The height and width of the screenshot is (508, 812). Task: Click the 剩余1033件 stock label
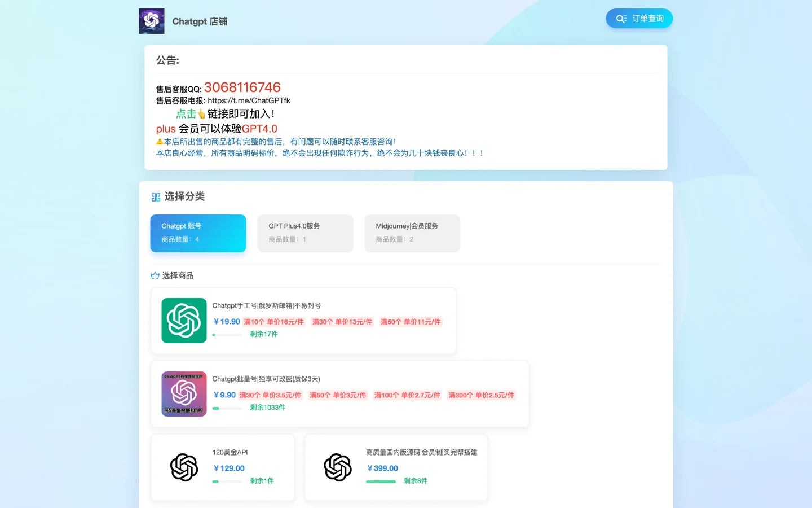click(x=268, y=408)
